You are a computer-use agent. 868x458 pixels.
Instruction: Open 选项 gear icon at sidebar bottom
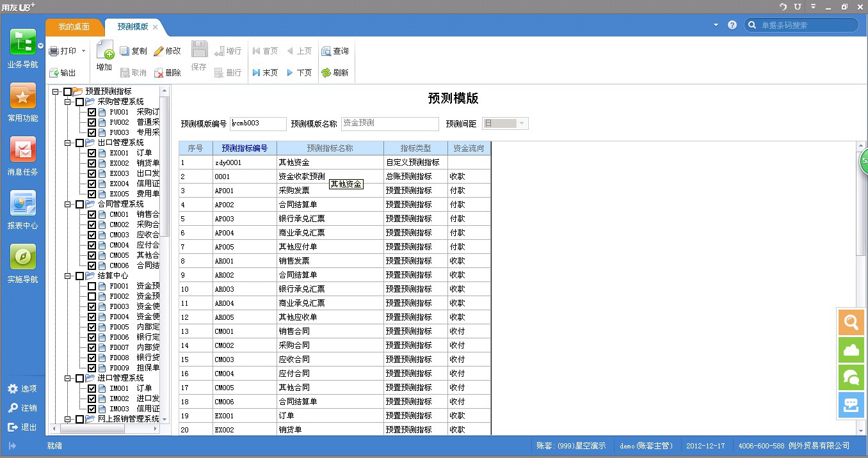click(x=13, y=389)
